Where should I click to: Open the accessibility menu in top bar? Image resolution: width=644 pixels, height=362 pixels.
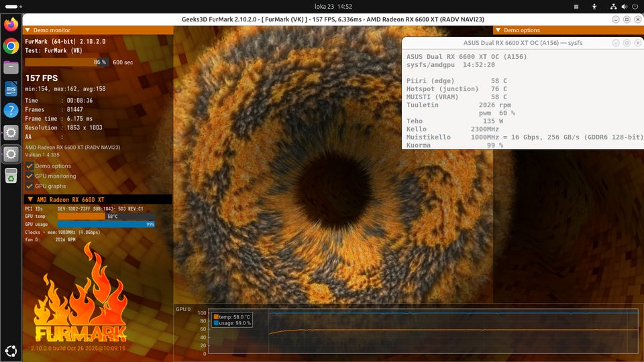(594, 7)
